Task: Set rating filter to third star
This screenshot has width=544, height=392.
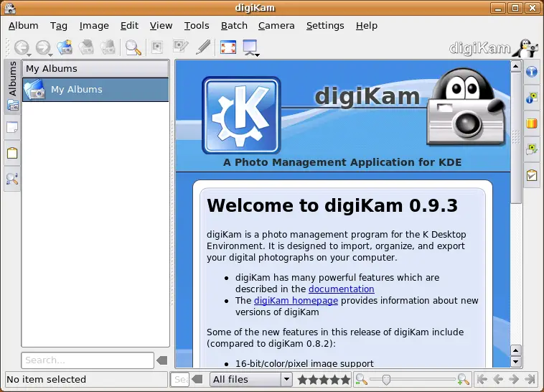Action: [324, 380]
